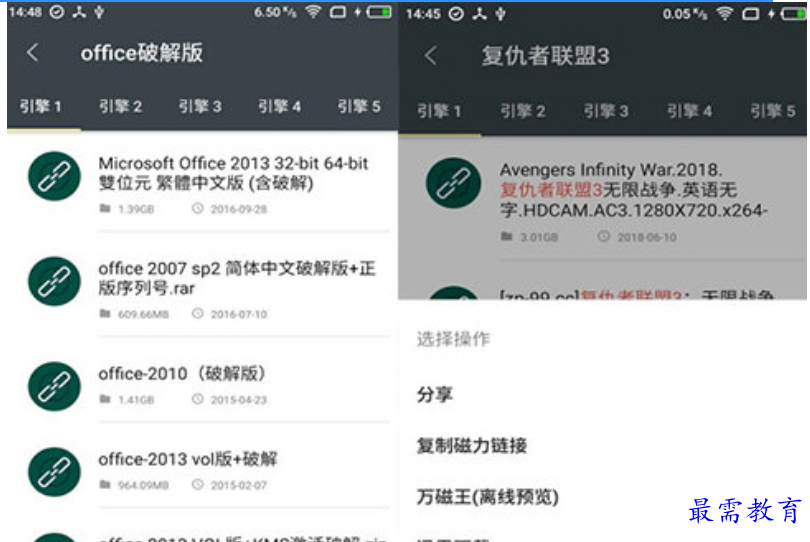Viewport: 810px width, 542px height.
Task: Open office-2010（破解版）result
Action: point(182,374)
